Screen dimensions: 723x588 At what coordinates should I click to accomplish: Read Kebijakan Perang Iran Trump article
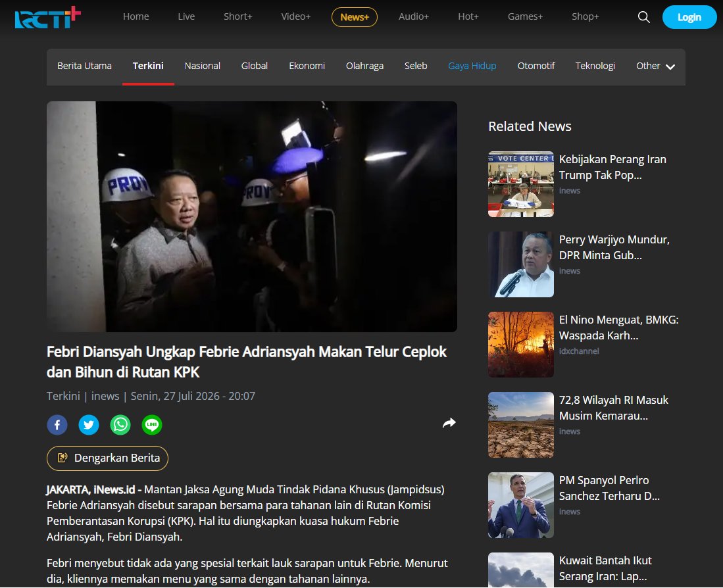pos(612,167)
